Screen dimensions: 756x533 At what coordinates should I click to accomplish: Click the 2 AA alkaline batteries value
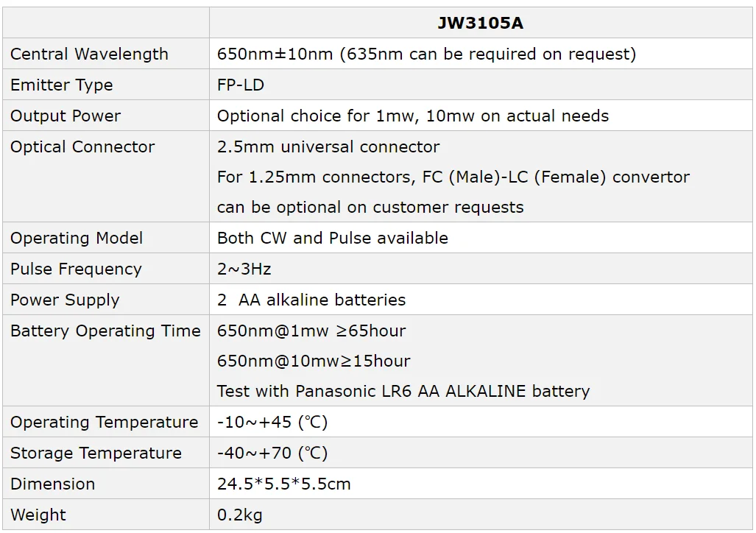311,300
